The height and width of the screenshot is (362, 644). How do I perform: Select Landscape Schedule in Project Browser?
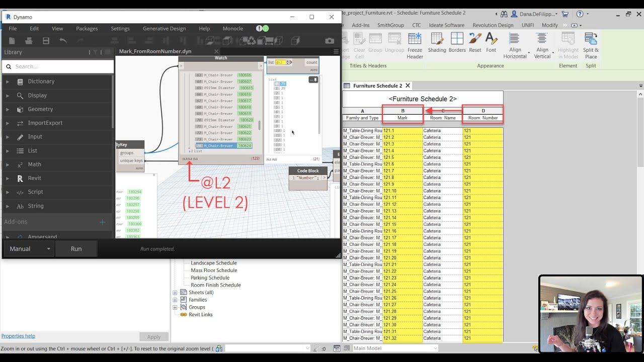[214, 263]
